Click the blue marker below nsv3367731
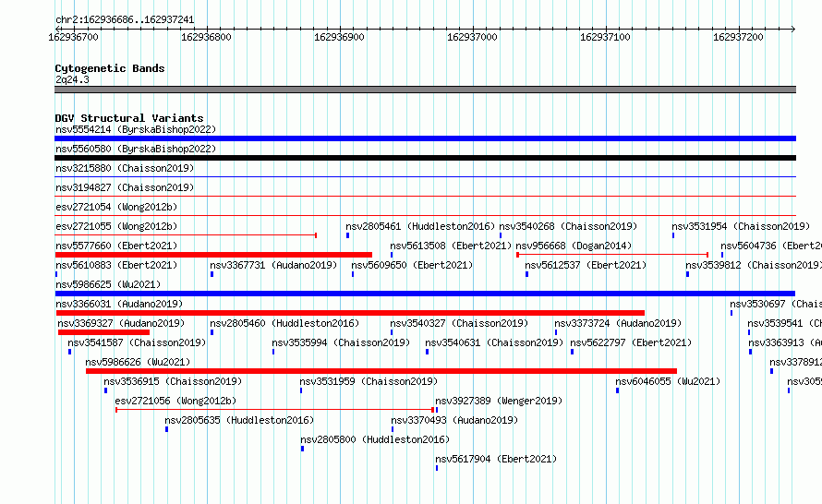 [212, 274]
